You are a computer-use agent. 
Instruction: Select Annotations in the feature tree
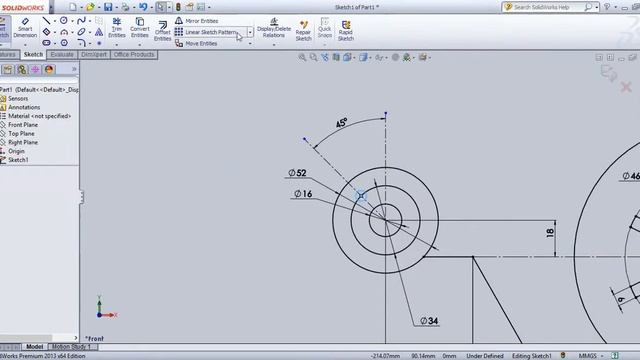24,107
